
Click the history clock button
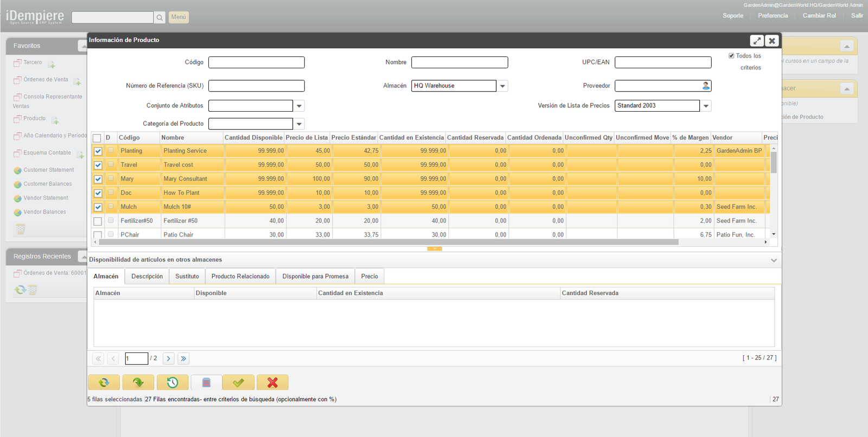click(x=173, y=383)
